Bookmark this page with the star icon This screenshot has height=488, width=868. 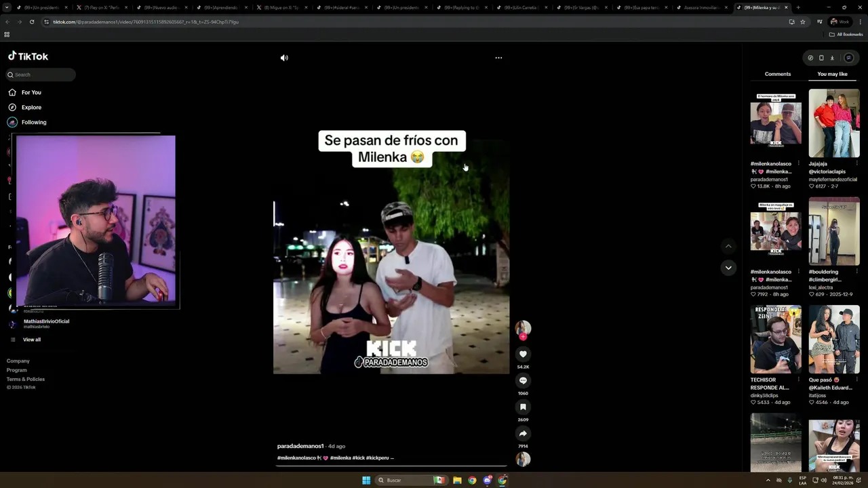(803, 22)
